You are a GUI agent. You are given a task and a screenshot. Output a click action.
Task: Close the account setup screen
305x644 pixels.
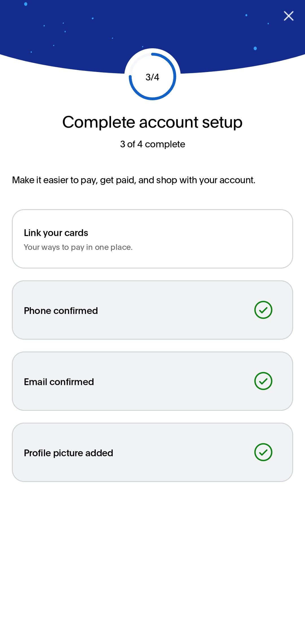pos(288,16)
